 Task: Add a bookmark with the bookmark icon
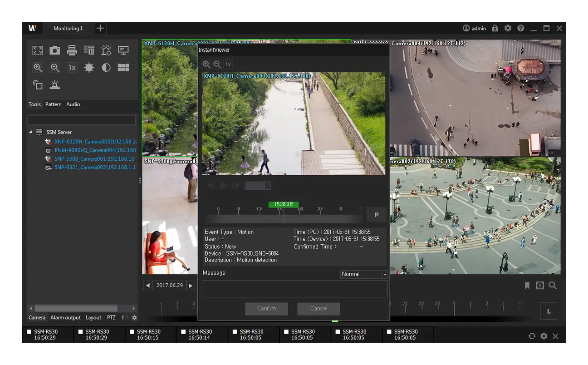527,286
